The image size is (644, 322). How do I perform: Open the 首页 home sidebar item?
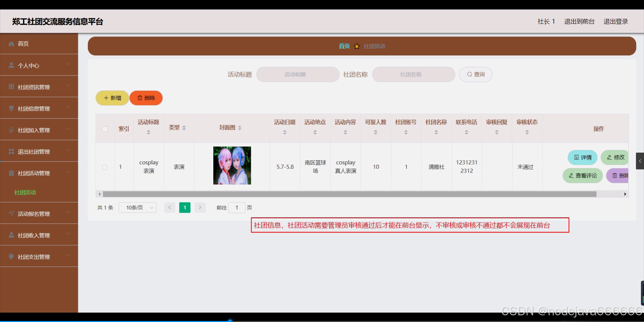[39, 44]
